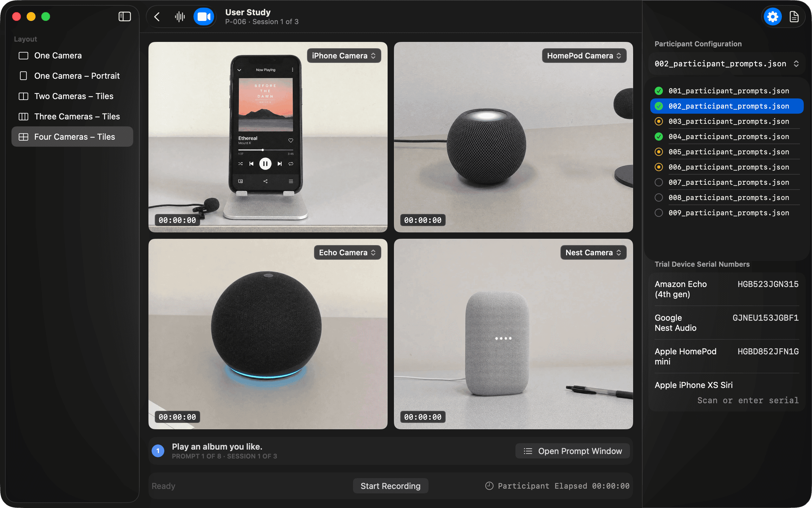Click the macOS green zoom window button
The image size is (812, 508).
[46, 17]
